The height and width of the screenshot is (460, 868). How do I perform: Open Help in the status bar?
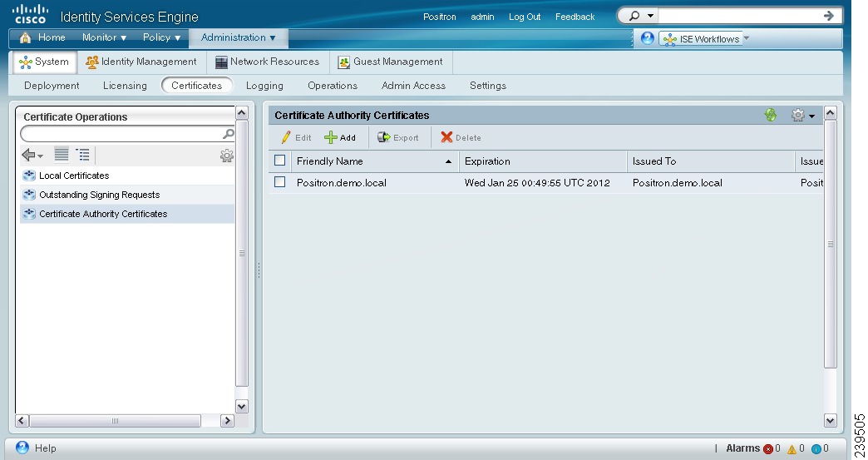click(x=36, y=448)
